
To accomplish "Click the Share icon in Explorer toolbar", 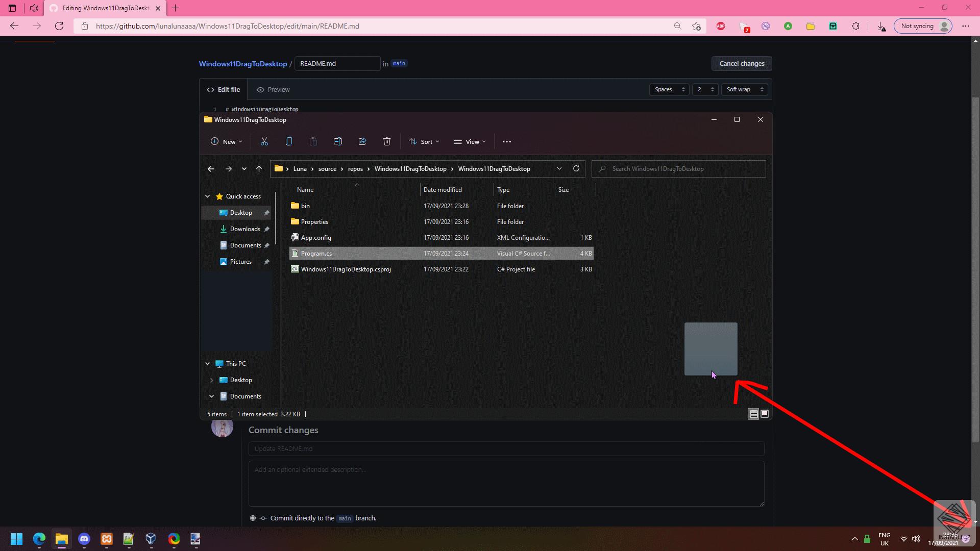I will (362, 141).
